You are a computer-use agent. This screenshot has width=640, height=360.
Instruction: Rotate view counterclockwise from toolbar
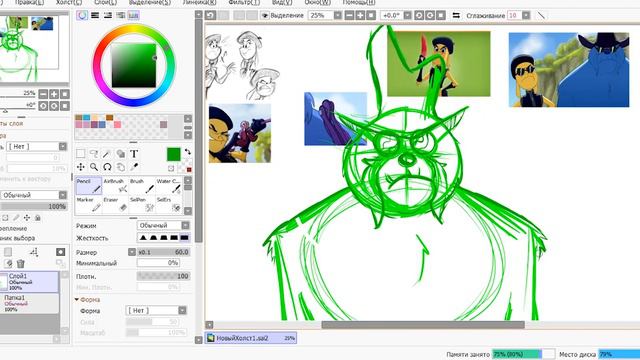419,16
